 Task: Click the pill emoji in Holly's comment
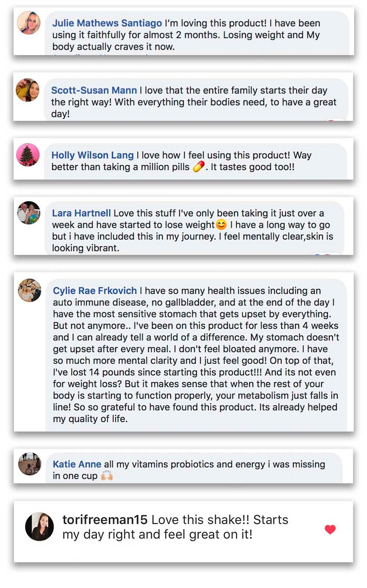(198, 167)
